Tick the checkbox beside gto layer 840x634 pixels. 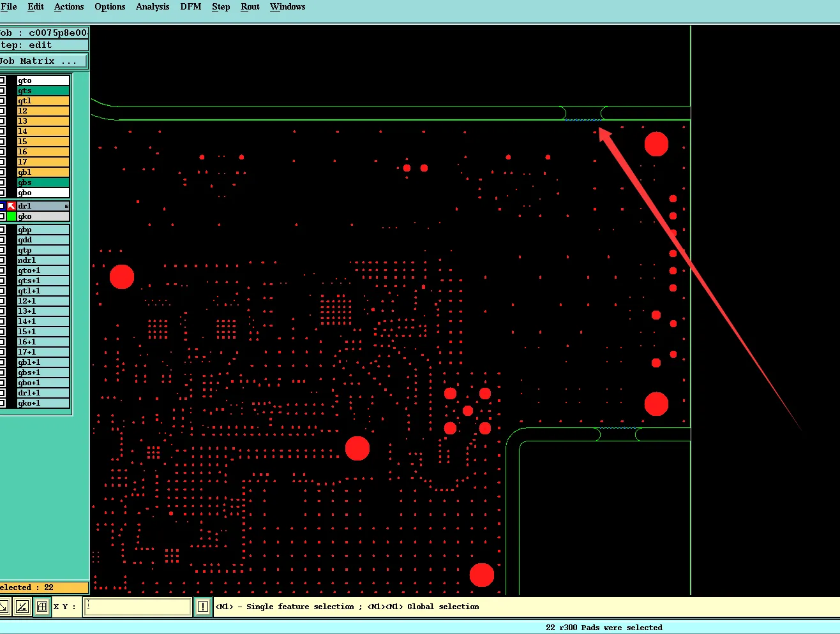[3, 80]
